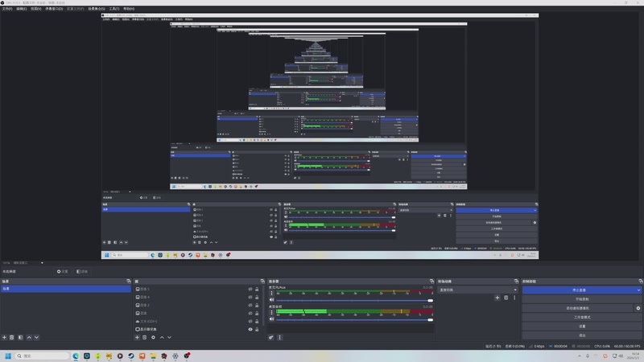Click the Start Recording button
The width and height of the screenshot is (644, 362).
tap(582, 299)
